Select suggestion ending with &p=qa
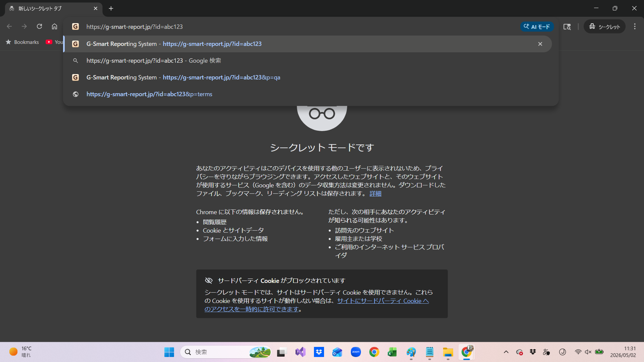This screenshot has height=362, width=644. coord(307,77)
